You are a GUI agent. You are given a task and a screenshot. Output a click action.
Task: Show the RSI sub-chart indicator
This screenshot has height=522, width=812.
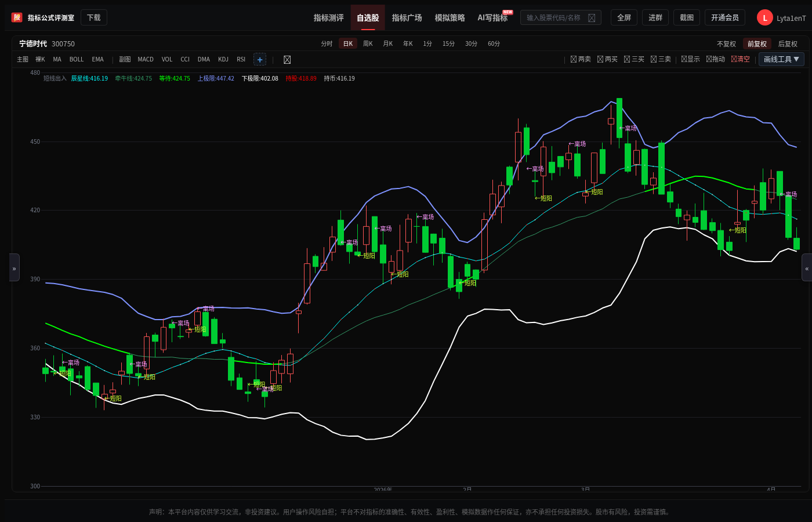pyautogui.click(x=241, y=60)
